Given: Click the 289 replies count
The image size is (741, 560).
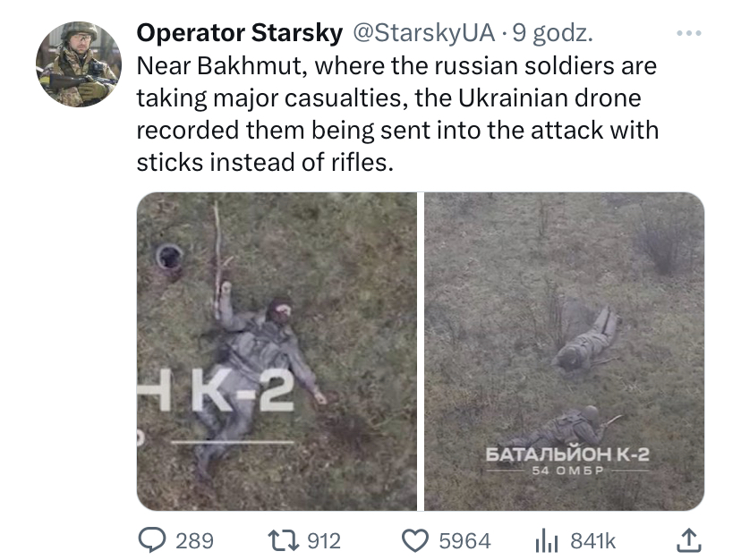Looking at the screenshot, I should click(195, 540).
